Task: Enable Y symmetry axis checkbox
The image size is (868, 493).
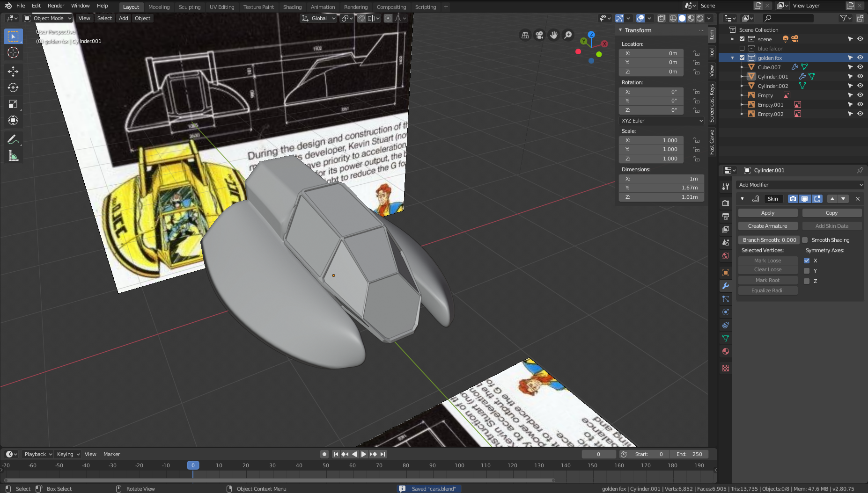Action: [x=807, y=271]
